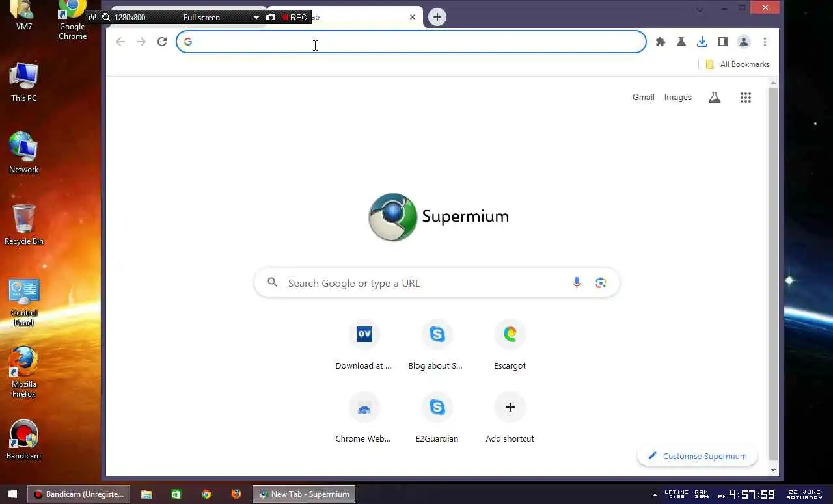Open tab search chevron in title bar
The width and height of the screenshot is (833, 504).
click(x=700, y=9)
